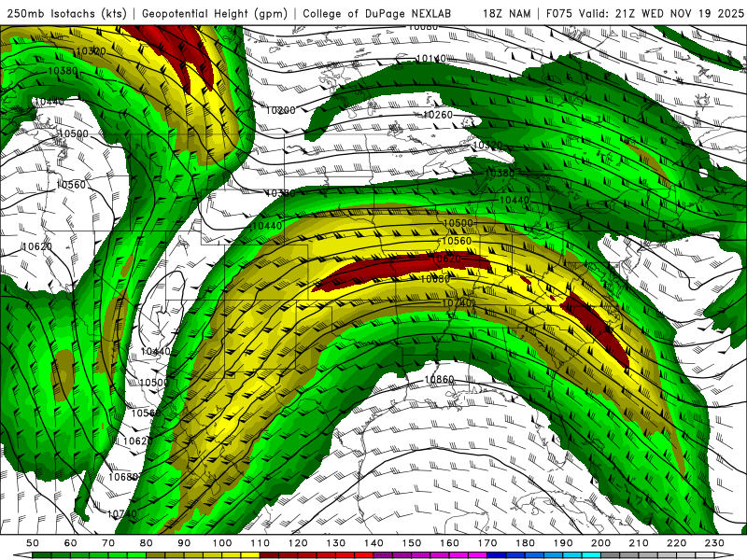Click the 10200 height contour label
This screenshot has height=560, width=747.
click(x=281, y=110)
